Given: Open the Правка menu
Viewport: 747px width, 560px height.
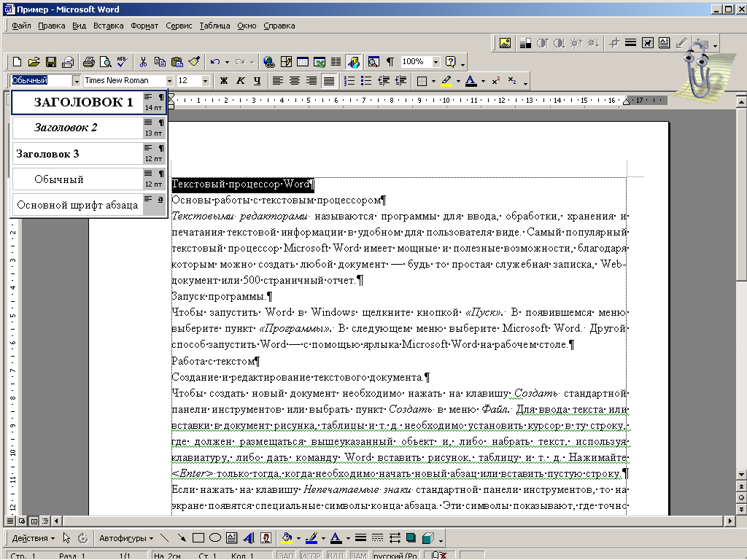Looking at the screenshot, I should [52, 26].
